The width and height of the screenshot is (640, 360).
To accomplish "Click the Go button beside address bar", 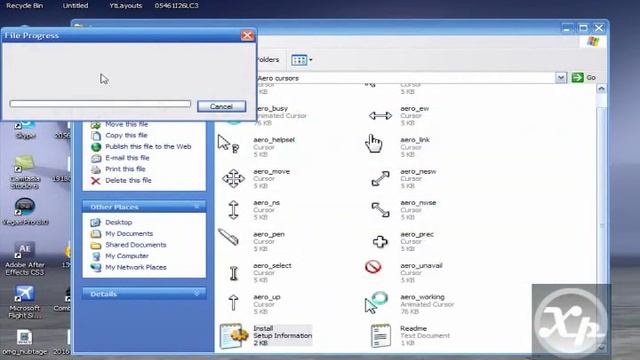I will click(584, 78).
